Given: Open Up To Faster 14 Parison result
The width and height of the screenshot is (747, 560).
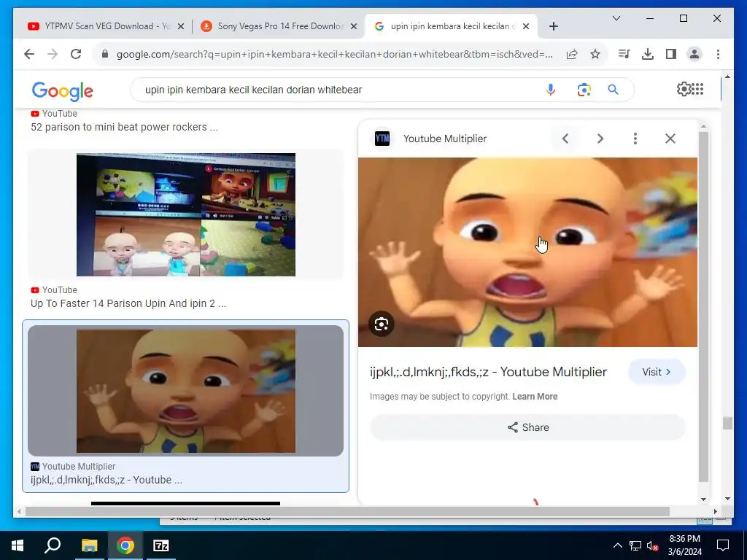Looking at the screenshot, I should coord(128,303).
